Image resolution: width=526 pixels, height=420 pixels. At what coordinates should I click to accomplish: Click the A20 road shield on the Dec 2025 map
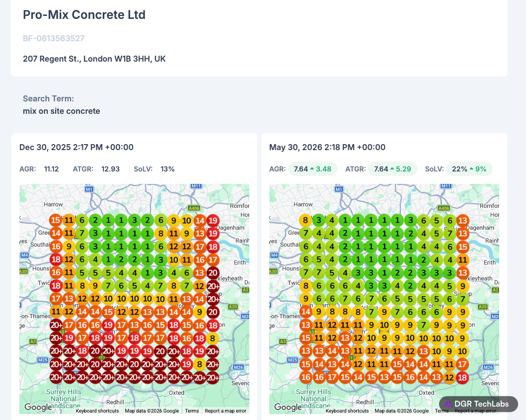[x=233, y=307]
